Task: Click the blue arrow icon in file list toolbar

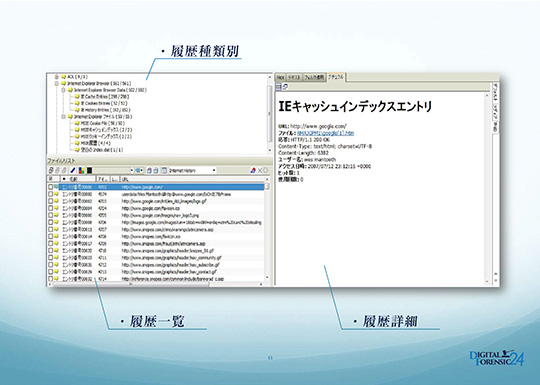Action: (138, 170)
